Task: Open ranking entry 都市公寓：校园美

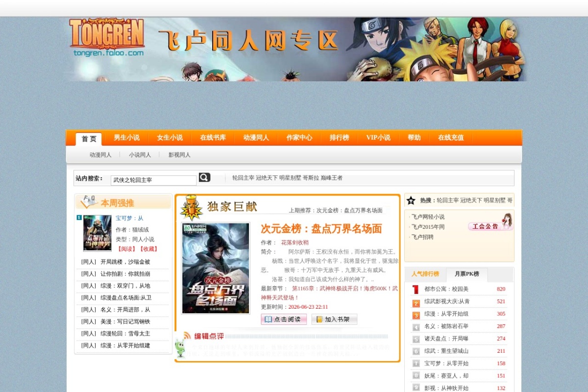Action: coord(446,289)
